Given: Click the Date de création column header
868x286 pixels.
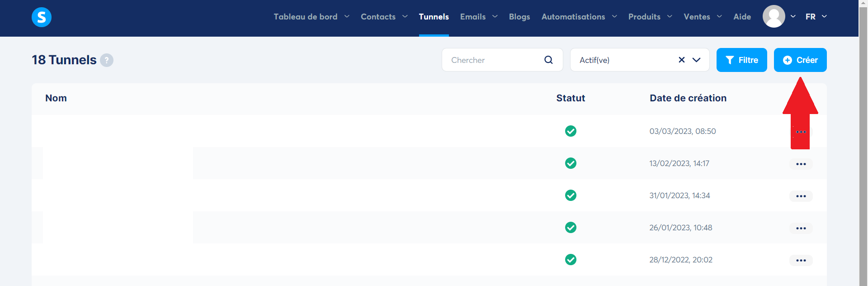Looking at the screenshot, I should tap(688, 98).
